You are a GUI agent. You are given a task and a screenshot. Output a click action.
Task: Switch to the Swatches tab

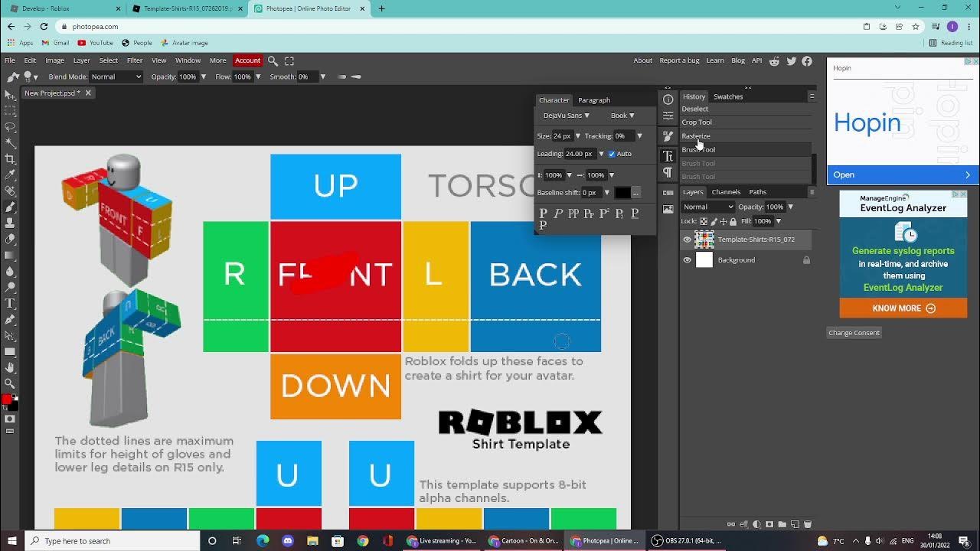(728, 96)
